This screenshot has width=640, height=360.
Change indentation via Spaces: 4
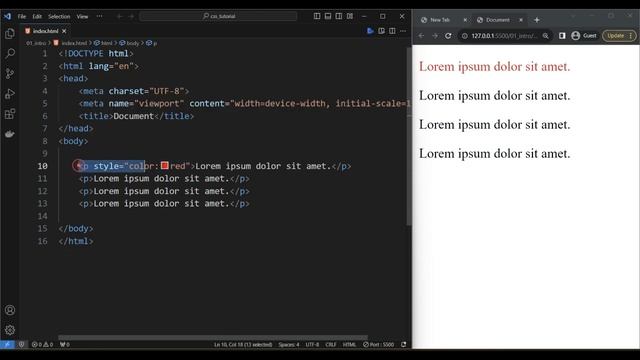coord(289,344)
